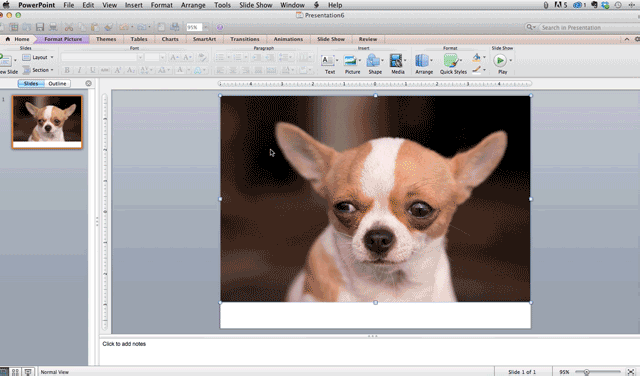Select slide 1 thumbnail
The width and height of the screenshot is (640, 376).
click(x=47, y=122)
